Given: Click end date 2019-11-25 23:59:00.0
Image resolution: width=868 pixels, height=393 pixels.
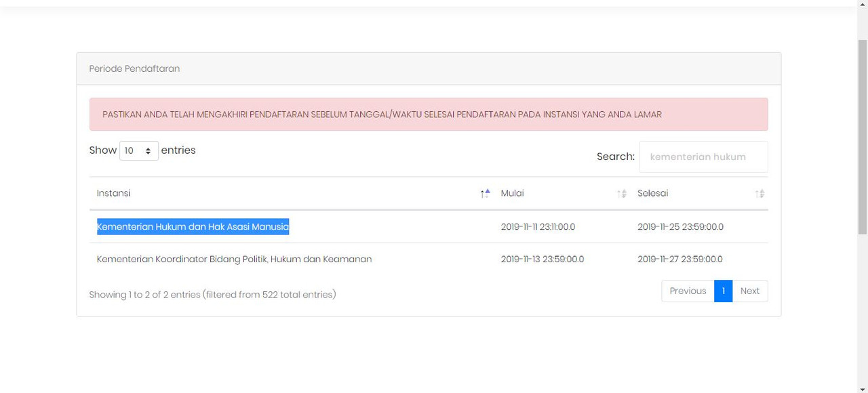Looking at the screenshot, I should (x=680, y=227).
